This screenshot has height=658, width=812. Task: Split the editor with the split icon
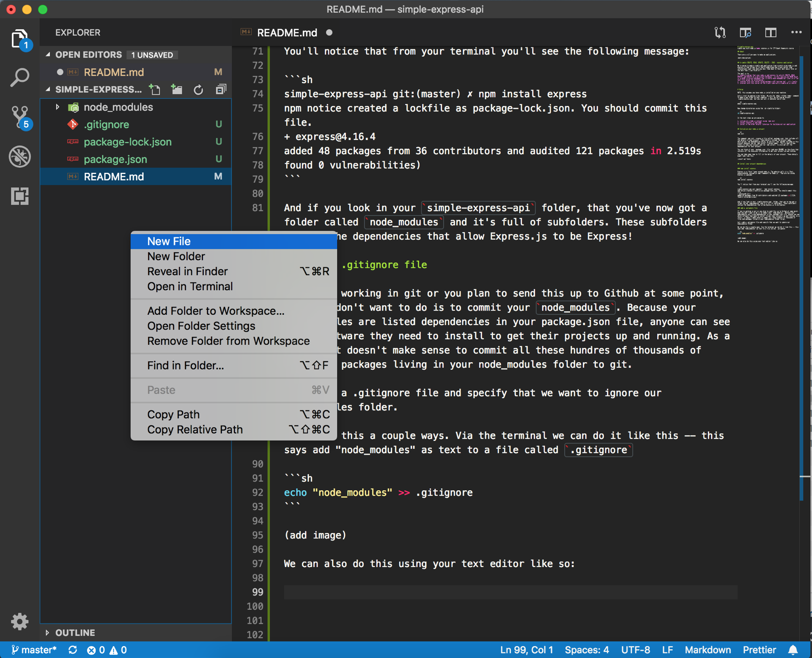pos(771,33)
